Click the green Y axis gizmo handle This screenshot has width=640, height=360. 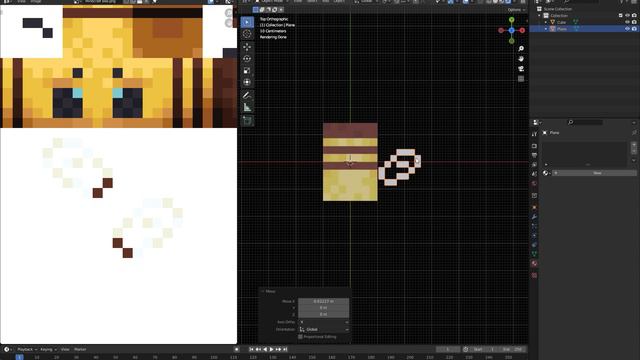point(511,20)
